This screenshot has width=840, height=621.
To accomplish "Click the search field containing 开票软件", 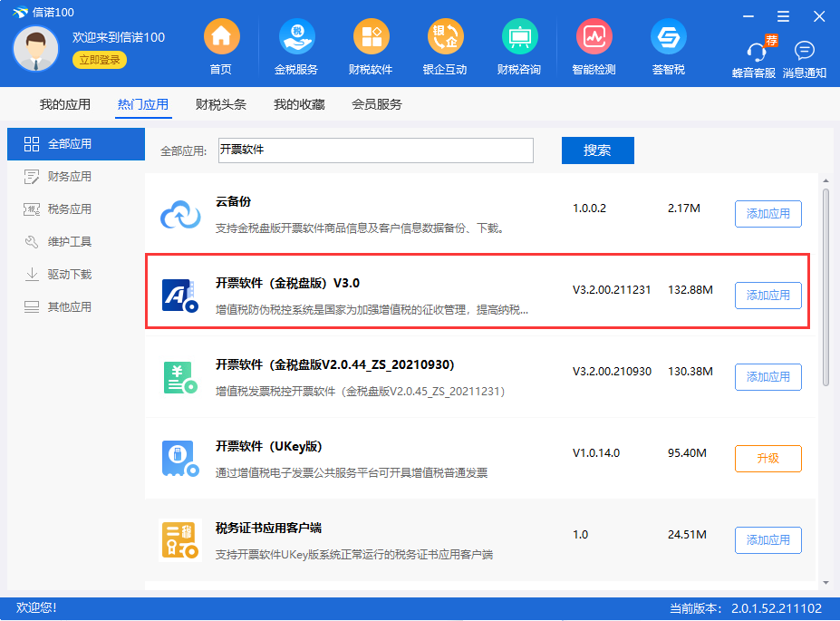I will [x=375, y=150].
